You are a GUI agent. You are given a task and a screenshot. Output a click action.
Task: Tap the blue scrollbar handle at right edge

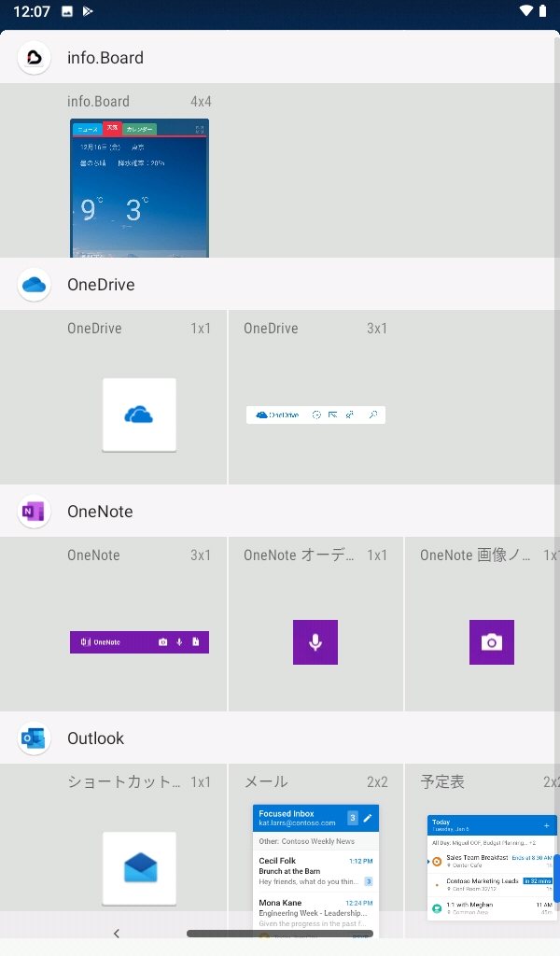556,878
